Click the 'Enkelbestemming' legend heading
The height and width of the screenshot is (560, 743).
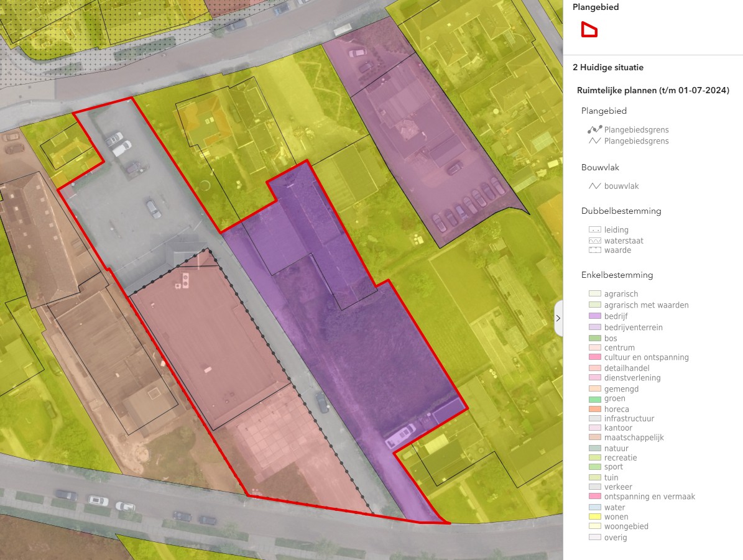[617, 275]
